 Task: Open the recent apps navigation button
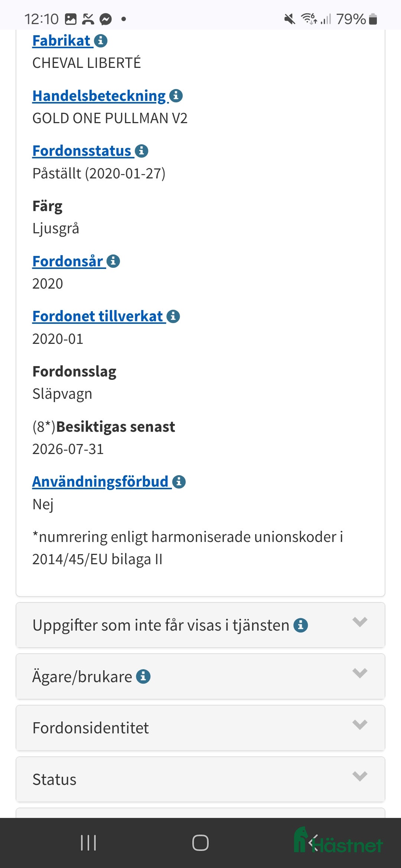88,843
